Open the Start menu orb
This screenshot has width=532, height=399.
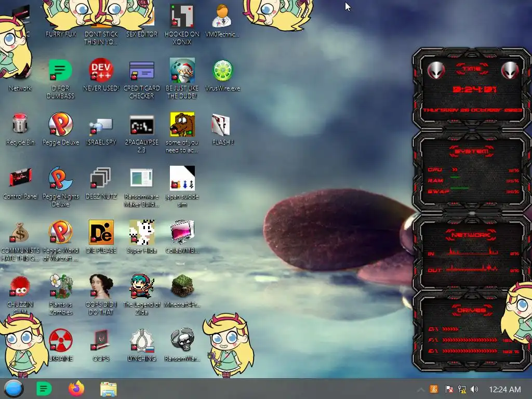click(x=14, y=389)
